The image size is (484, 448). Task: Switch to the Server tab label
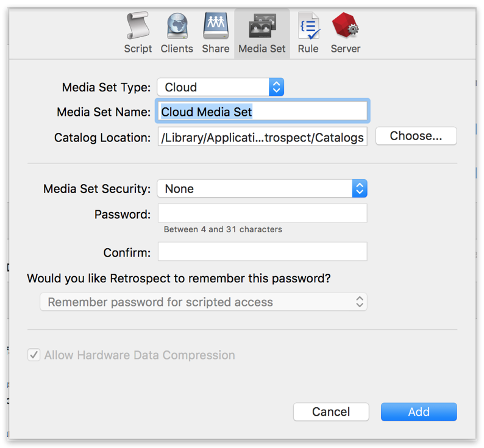tap(346, 49)
